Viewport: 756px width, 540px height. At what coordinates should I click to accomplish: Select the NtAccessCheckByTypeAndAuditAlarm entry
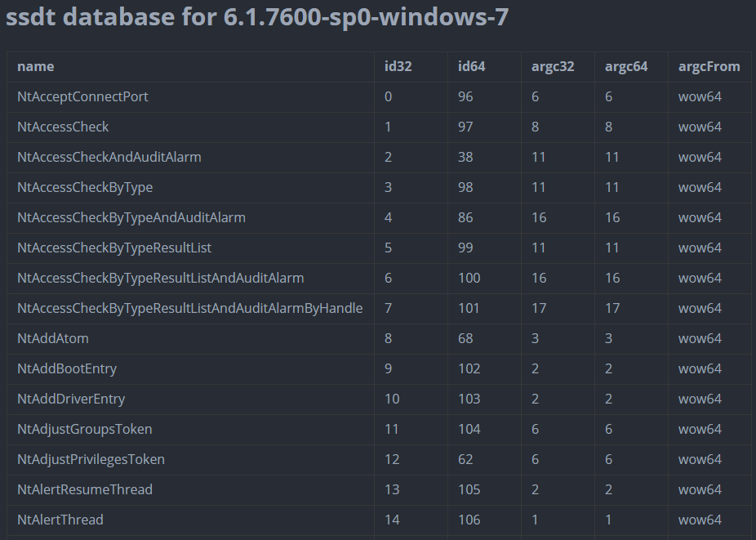pyautogui.click(x=131, y=218)
